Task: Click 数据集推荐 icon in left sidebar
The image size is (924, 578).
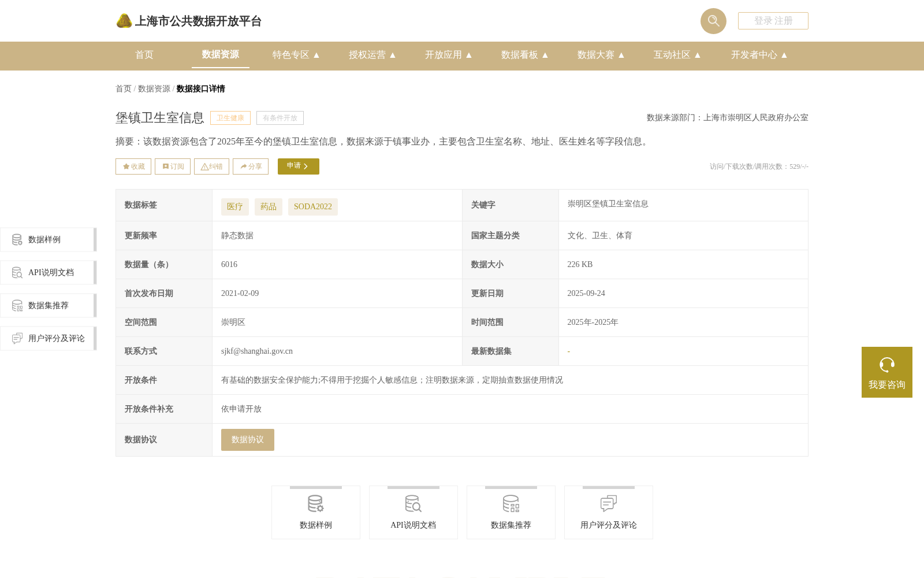Action: click(17, 305)
